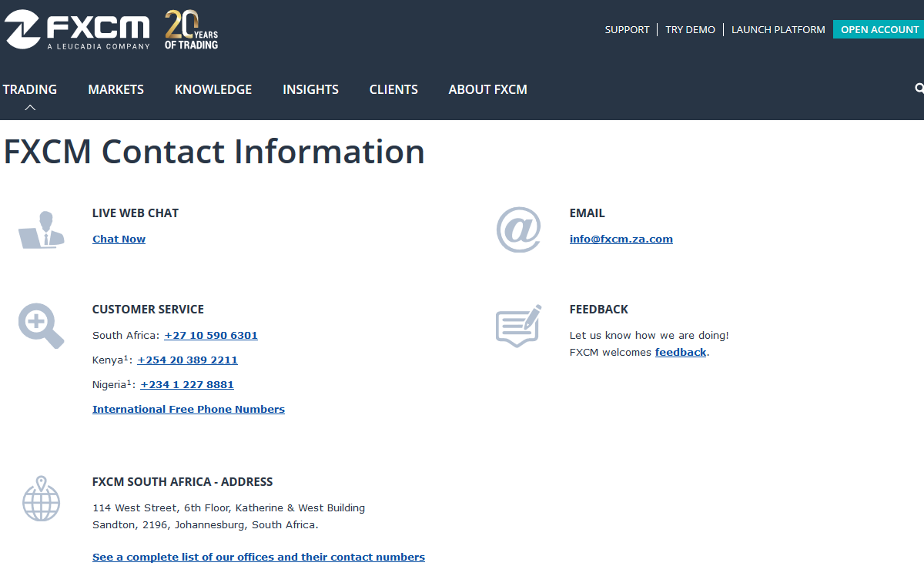Click the FXCM Contact Information heading
The width and height of the screenshot is (924, 566).
pyautogui.click(x=214, y=151)
